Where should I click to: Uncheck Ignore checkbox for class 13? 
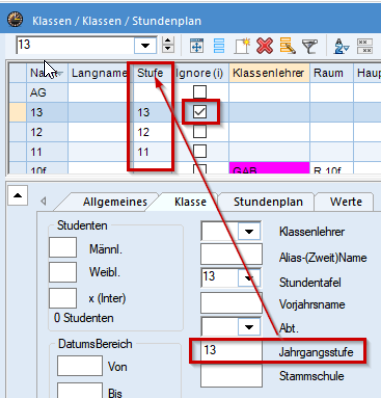(x=200, y=112)
